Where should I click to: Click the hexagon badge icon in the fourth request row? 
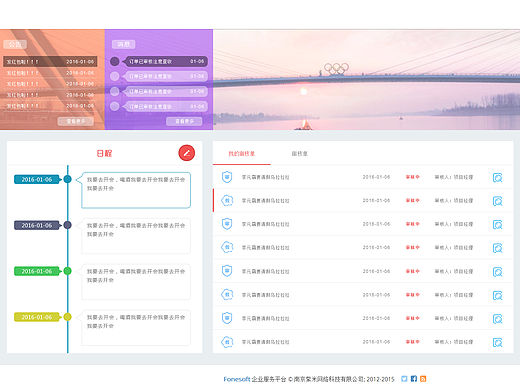pos(227,247)
